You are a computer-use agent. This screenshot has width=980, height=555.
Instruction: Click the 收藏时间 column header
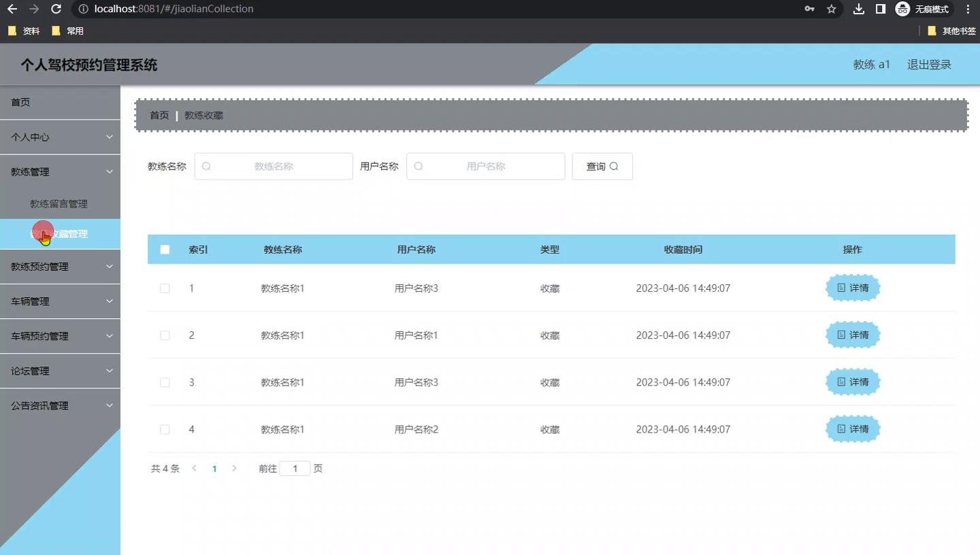[x=683, y=250]
